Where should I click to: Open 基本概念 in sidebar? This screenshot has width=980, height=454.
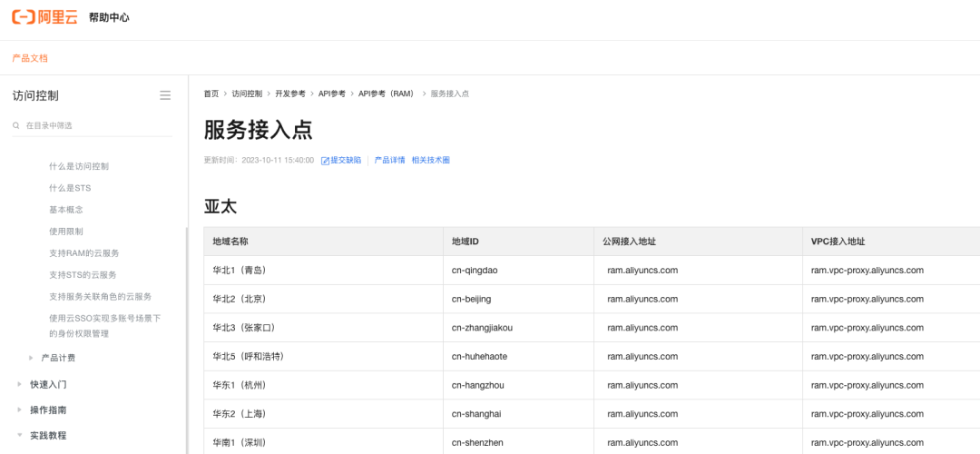coord(66,210)
